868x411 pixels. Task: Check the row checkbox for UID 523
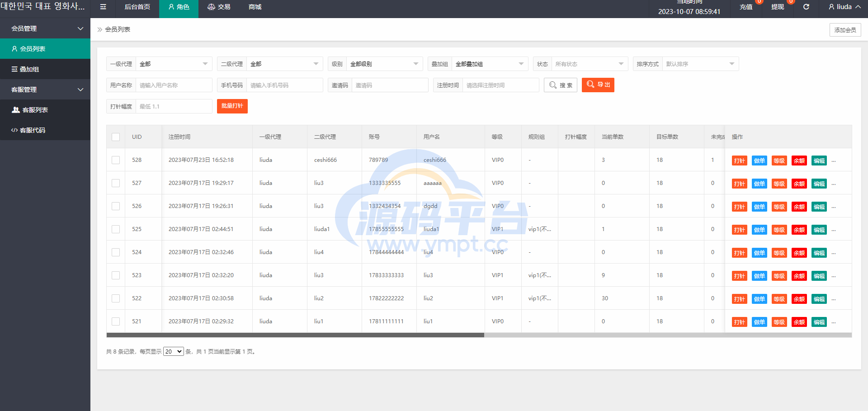(116, 275)
